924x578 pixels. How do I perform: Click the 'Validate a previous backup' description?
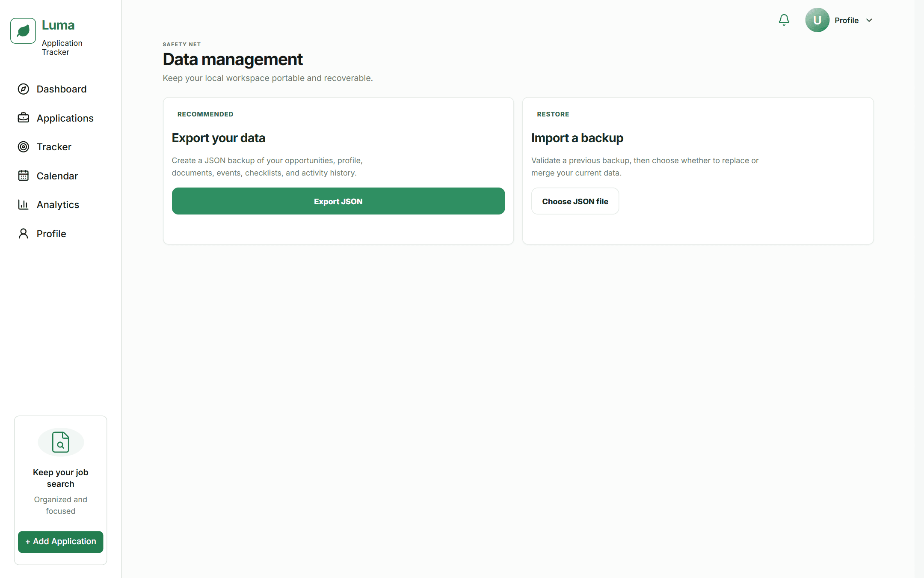(645, 167)
